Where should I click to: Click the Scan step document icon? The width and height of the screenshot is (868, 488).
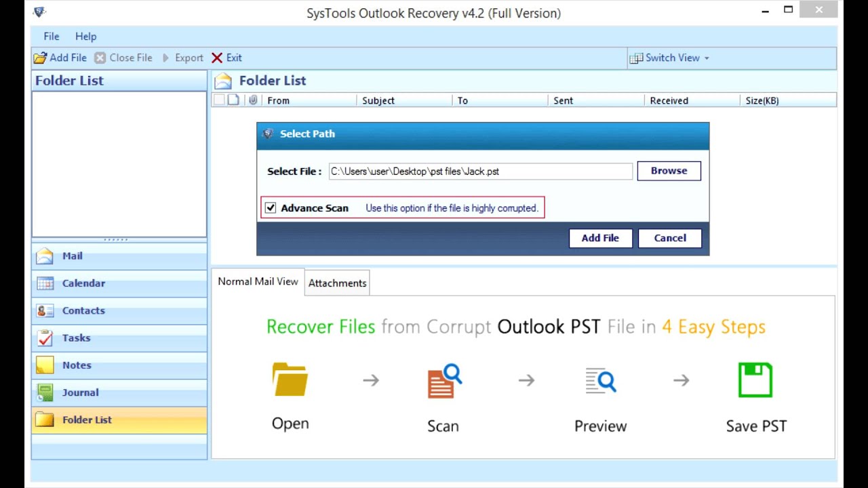(444, 381)
